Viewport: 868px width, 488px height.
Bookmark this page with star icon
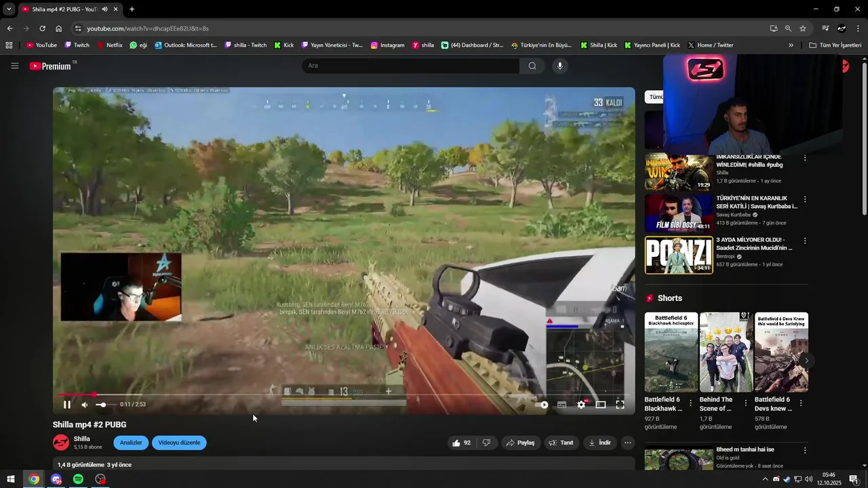click(x=803, y=28)
